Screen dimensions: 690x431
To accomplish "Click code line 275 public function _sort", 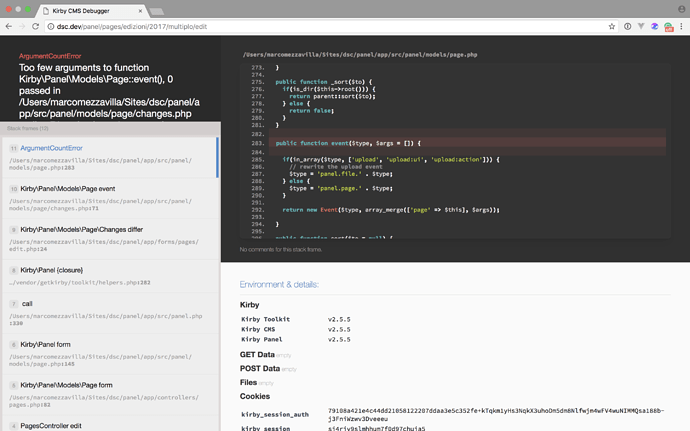I will pyautogui.click(x=323, y=82).
